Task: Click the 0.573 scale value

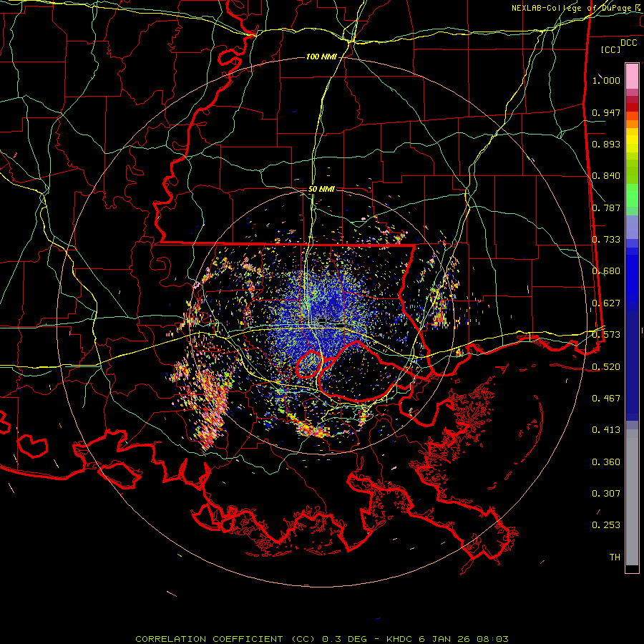Action: [x=606, y=335]
